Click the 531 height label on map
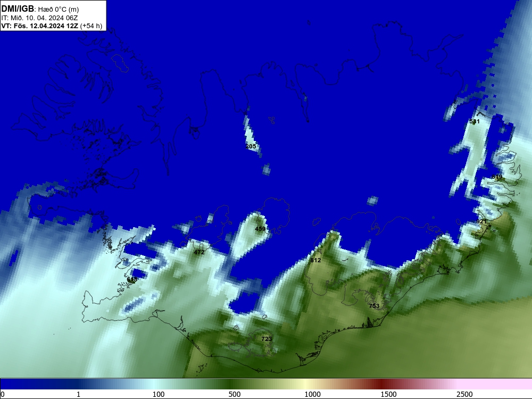The image size is (532, 399). pyautogui.click(x=475, y=121)
